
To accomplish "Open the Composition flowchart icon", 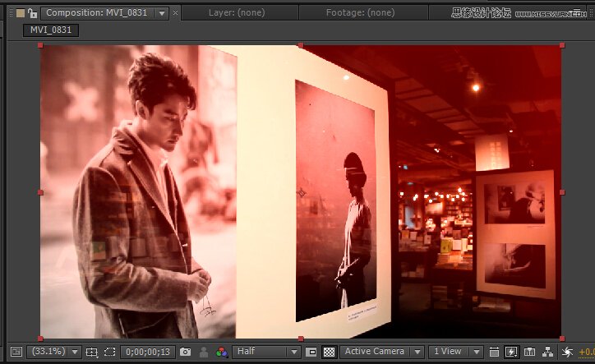I will [x=547, y=352].
